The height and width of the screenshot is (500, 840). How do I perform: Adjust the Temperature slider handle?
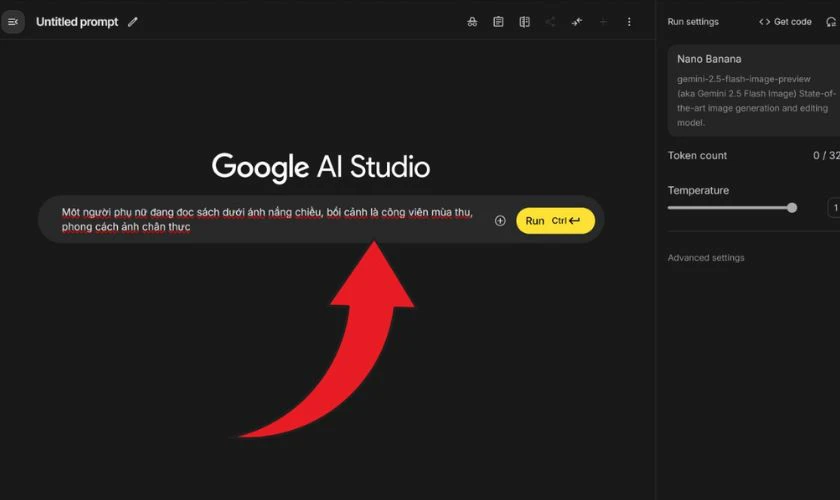click(792, 208)
